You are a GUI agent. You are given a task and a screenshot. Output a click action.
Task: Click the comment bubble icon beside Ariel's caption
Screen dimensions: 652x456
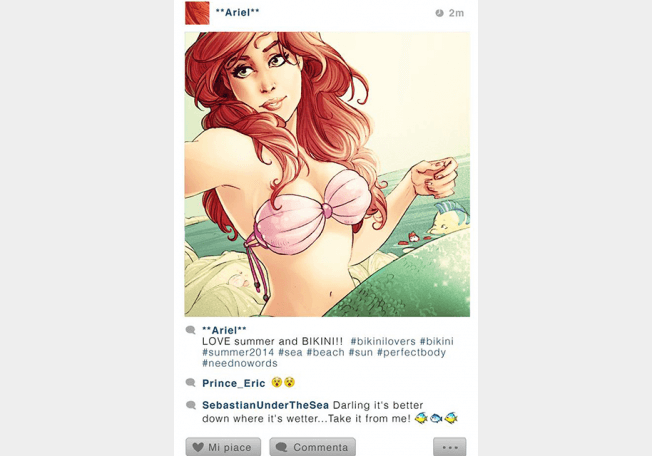tap(190, 330)
